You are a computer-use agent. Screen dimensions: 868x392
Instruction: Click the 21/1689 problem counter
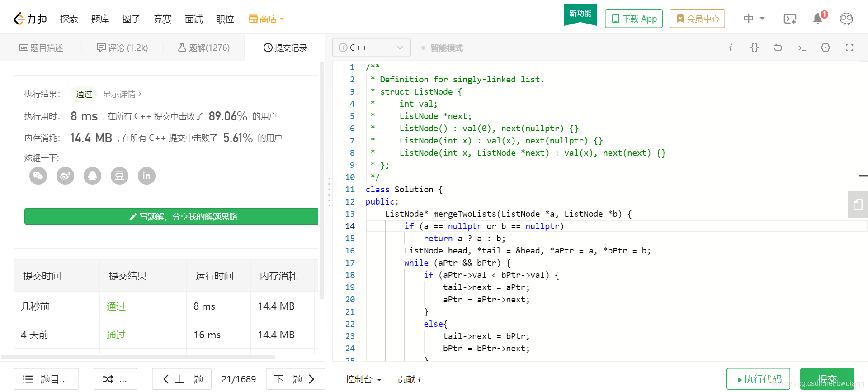(239, 379)
